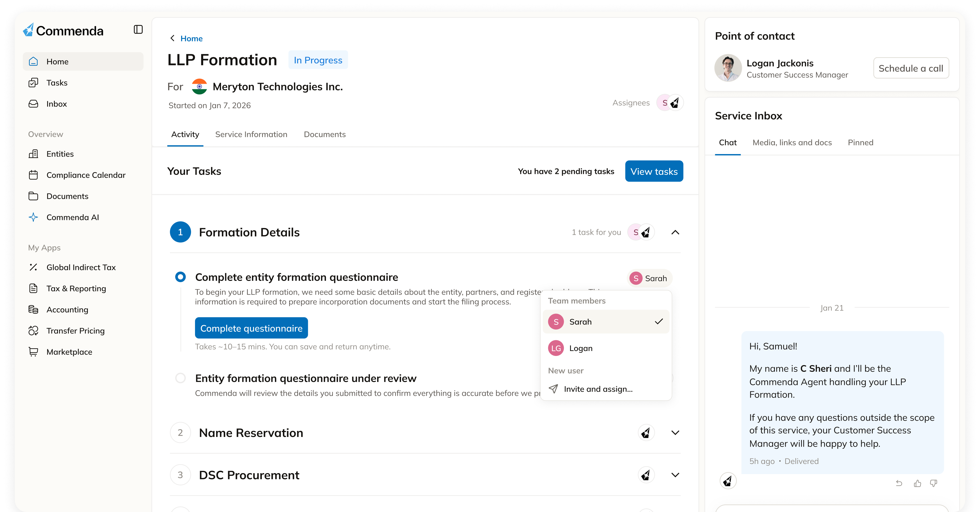Click step number 3 circle
980x512 pixels.
coord(180,475)
